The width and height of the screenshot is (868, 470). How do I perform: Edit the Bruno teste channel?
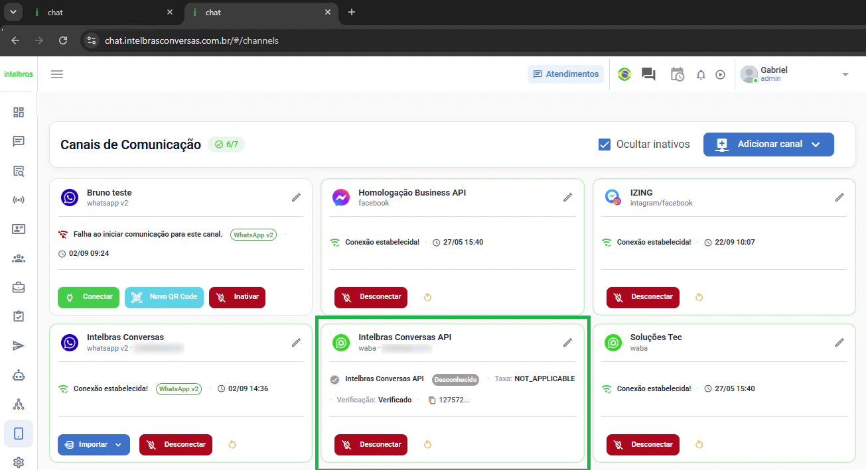[x=296, y=198]
